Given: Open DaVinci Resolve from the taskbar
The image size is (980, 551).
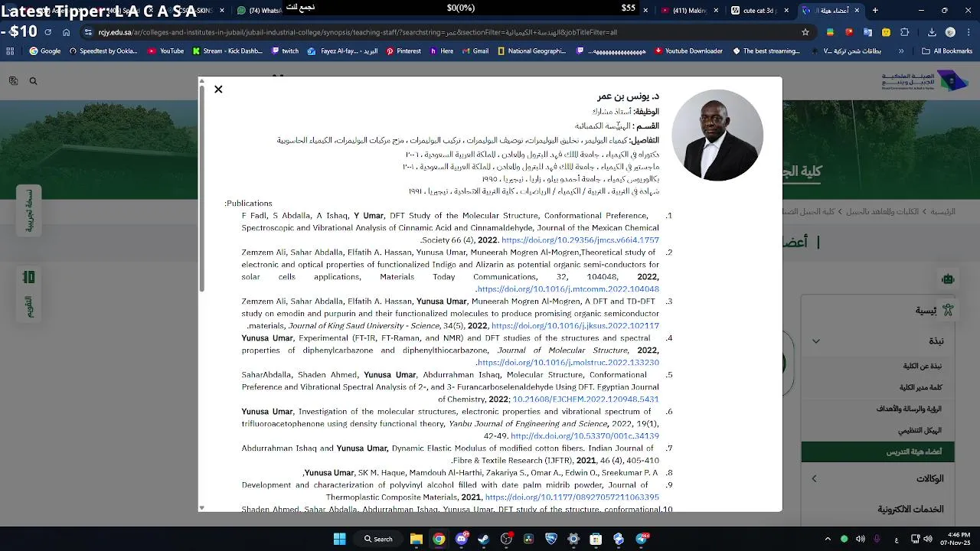Looking at the screenshot, I should [528, 539].
